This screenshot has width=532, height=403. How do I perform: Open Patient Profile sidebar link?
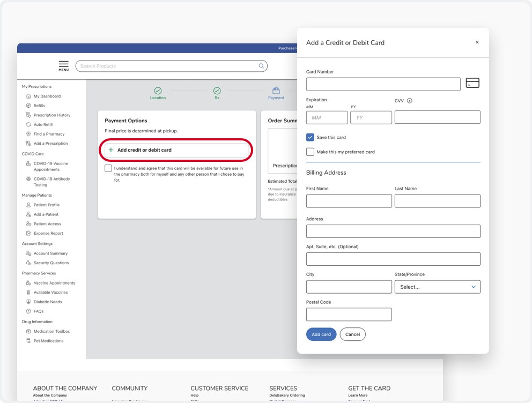(47, 205)
